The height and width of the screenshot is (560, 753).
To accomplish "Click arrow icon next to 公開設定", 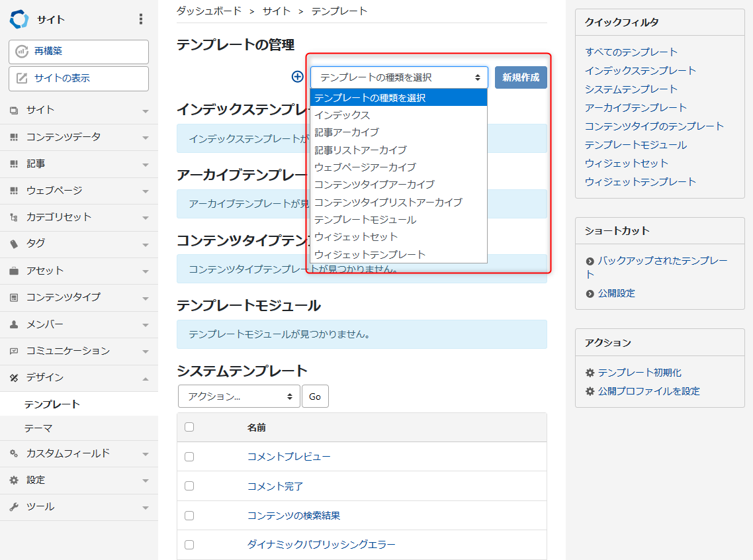I will tap(590, 293).
